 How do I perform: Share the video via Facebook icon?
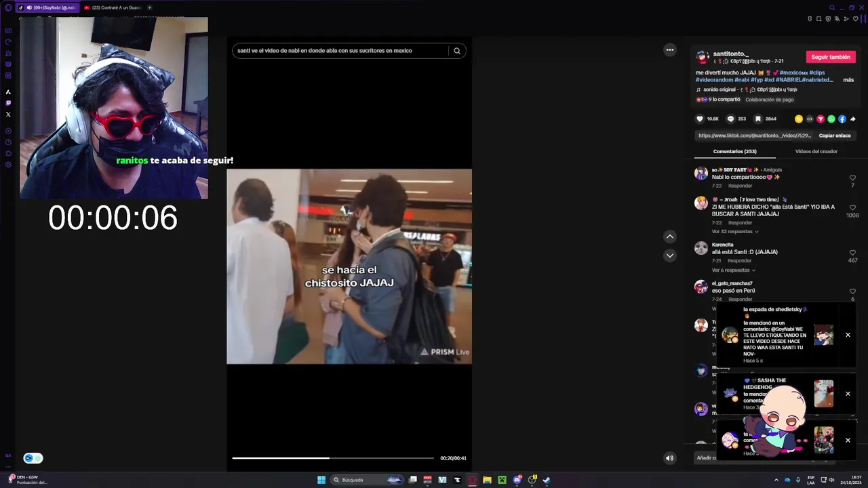pos(842,119)
